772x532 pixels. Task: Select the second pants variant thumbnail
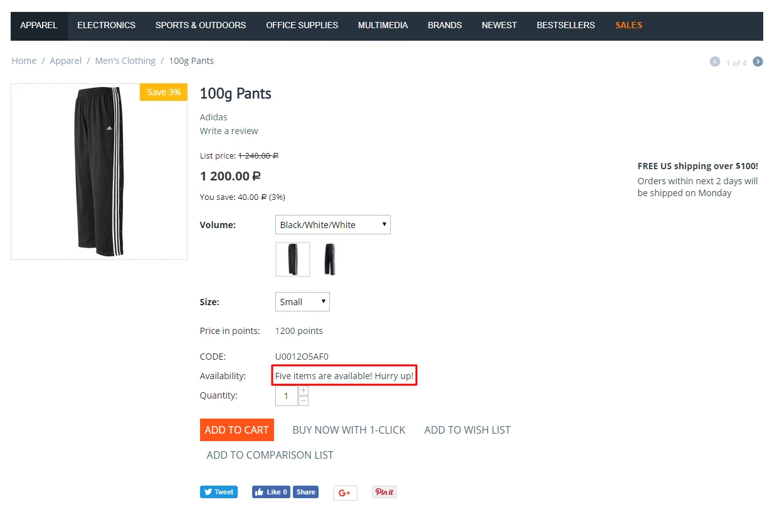click(330, 259)
